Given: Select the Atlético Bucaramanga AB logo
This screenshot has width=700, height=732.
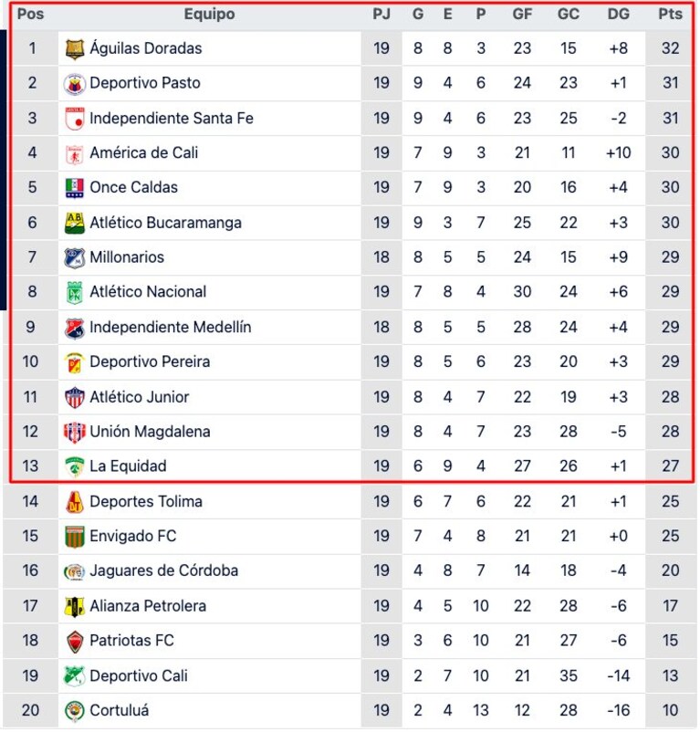Looking at the screenshot, I should 75,223.
